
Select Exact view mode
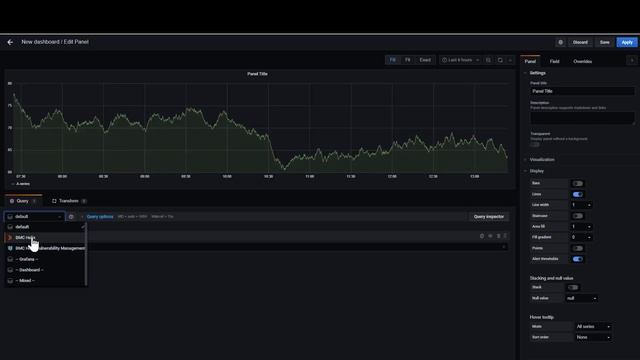pos(425,60)
